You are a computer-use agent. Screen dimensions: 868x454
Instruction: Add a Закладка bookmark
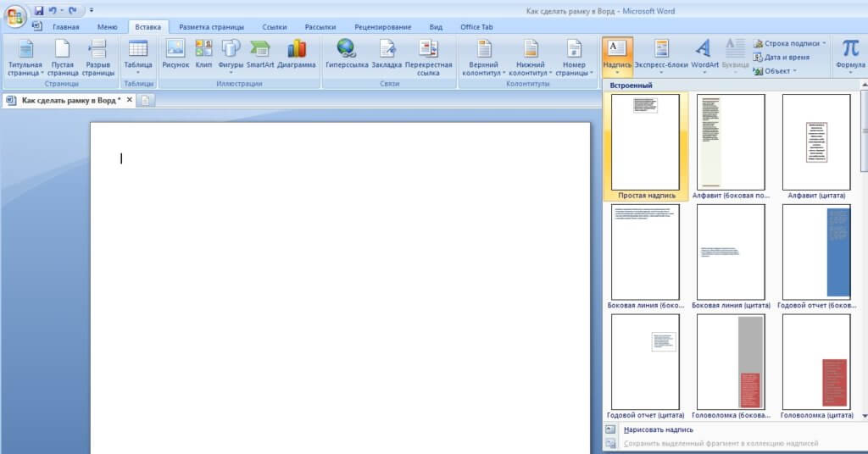point(387,56)
